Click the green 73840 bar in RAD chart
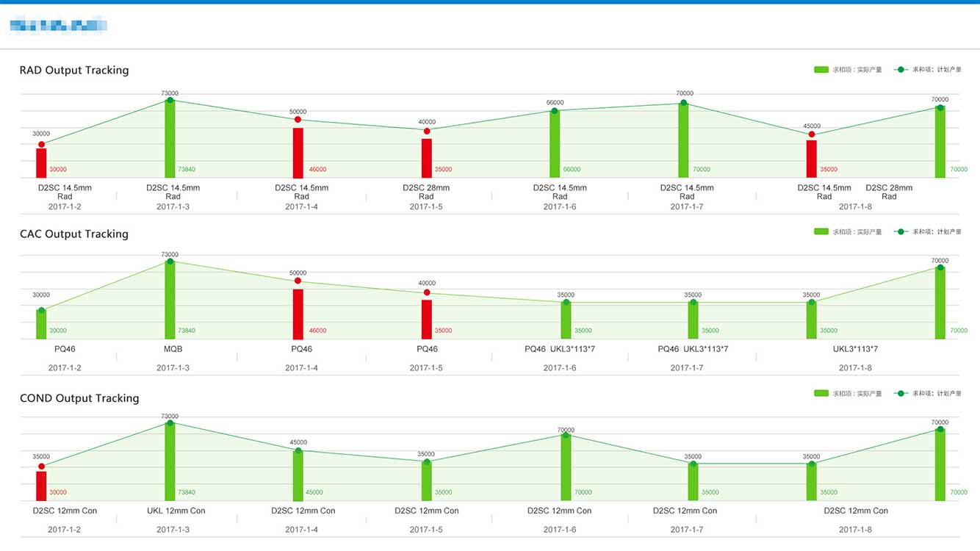Image resolution: width=980 pixels, height=551 pixels. tap(170, 140)
